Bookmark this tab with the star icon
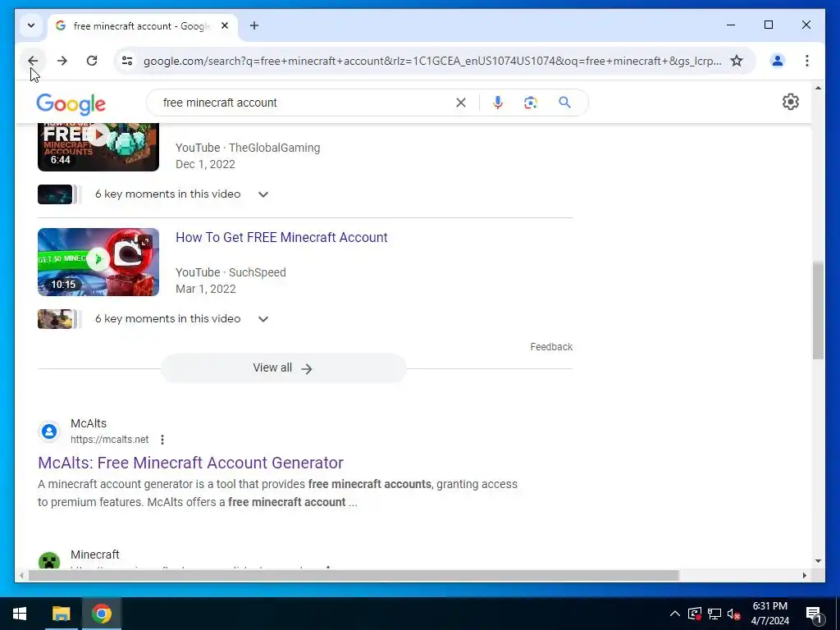The height and width of the screenshot is (630, 840). coord(737,61)
